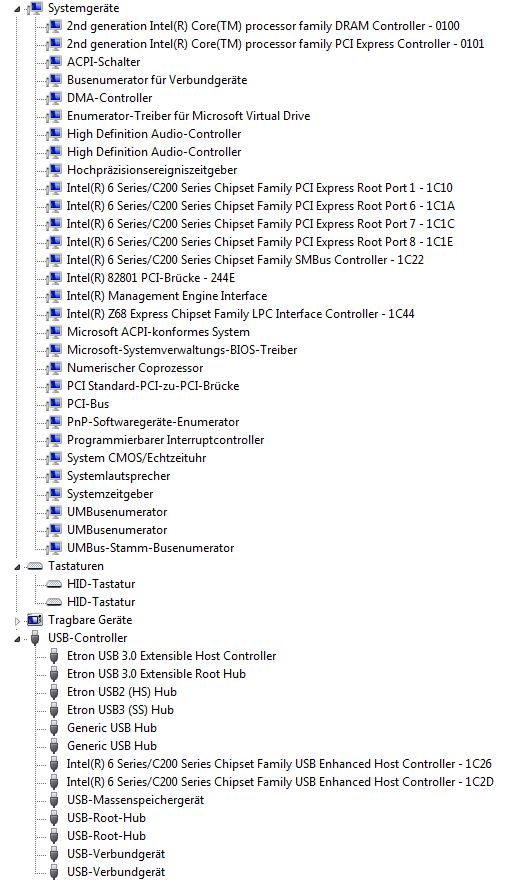519x882 pixels.
Task: Select the Tastaturen category label
Action: pyautogui.click(x=76, y=566)
